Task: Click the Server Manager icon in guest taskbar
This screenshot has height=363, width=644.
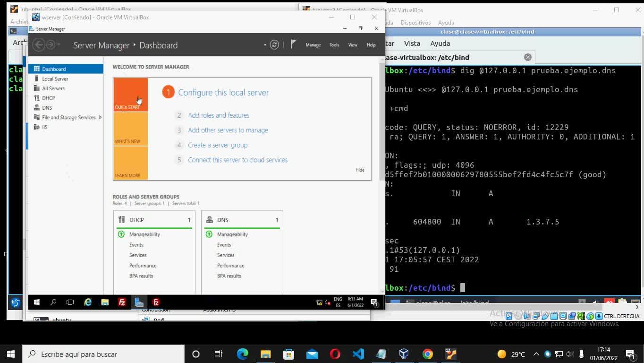Action: [x=139, y=302]
